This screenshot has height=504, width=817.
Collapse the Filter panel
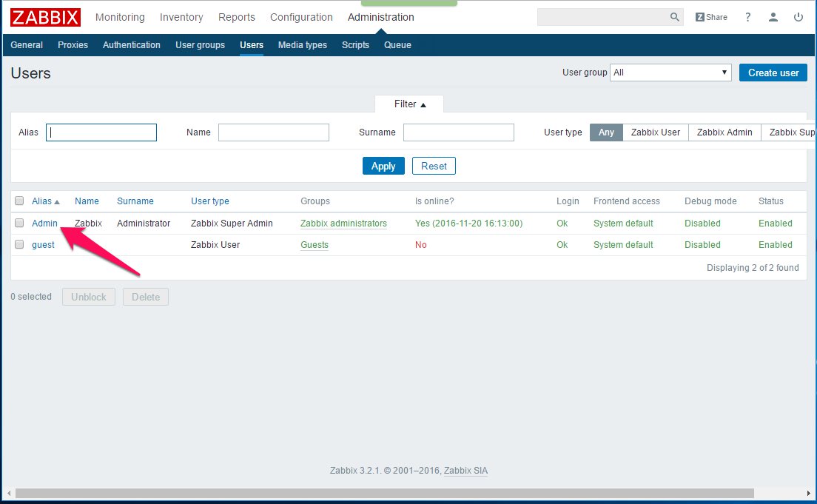[x=409, y=104]
